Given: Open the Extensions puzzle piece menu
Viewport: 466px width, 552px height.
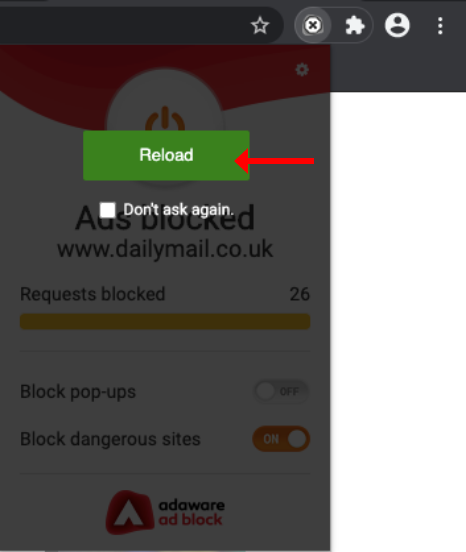Looking at the screenshot, I should pyautogui.click(x=354, y=26).
